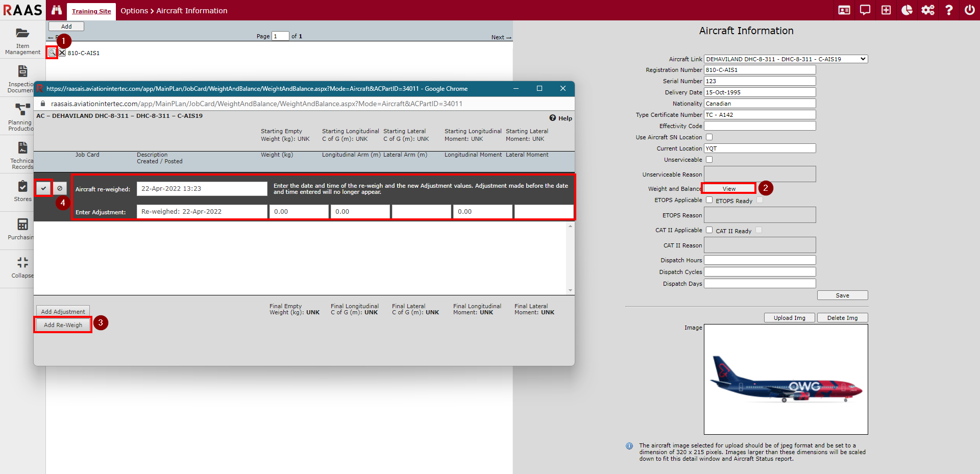980x474 pixels.
Task: Open Technical Records from the sidebar
Action: point(21,152)
